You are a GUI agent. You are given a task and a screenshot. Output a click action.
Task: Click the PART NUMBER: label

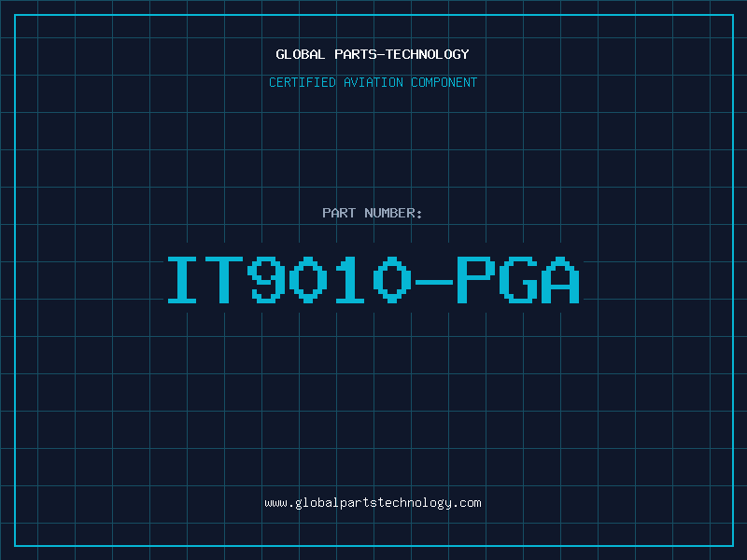pos(372,213)
